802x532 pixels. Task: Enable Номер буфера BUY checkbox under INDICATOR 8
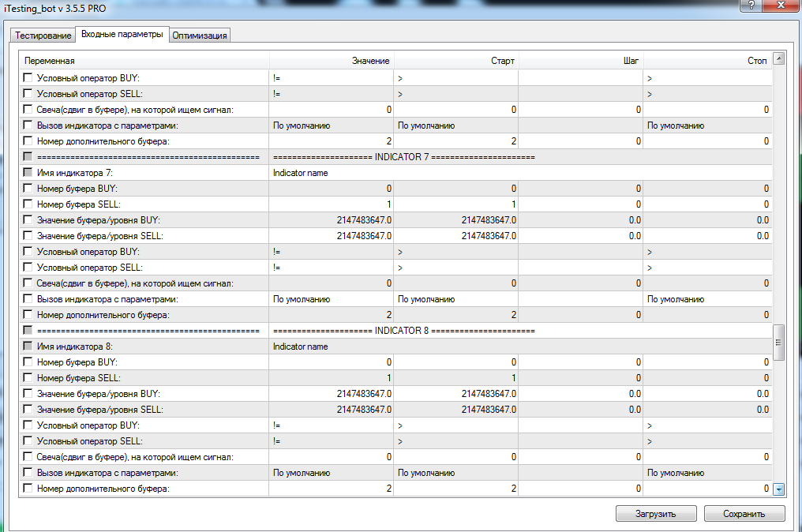pyautogui.click(x=28, y=362)
